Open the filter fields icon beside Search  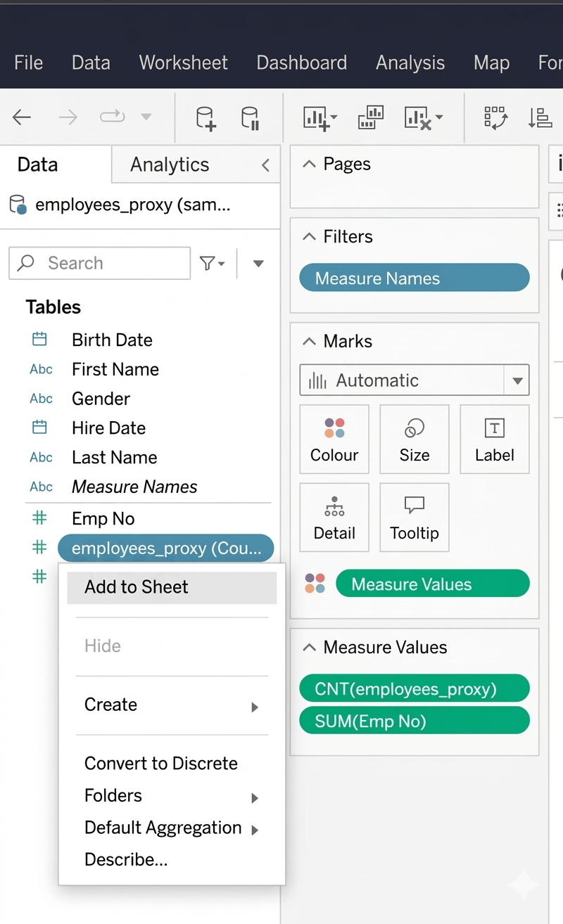click(x=212, y=264)
